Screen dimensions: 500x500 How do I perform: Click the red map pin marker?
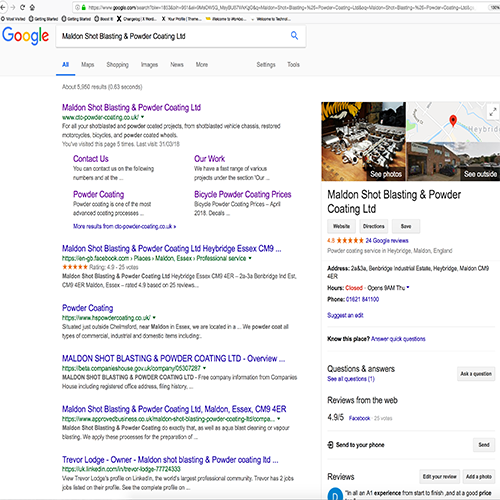tap(453, 120)
